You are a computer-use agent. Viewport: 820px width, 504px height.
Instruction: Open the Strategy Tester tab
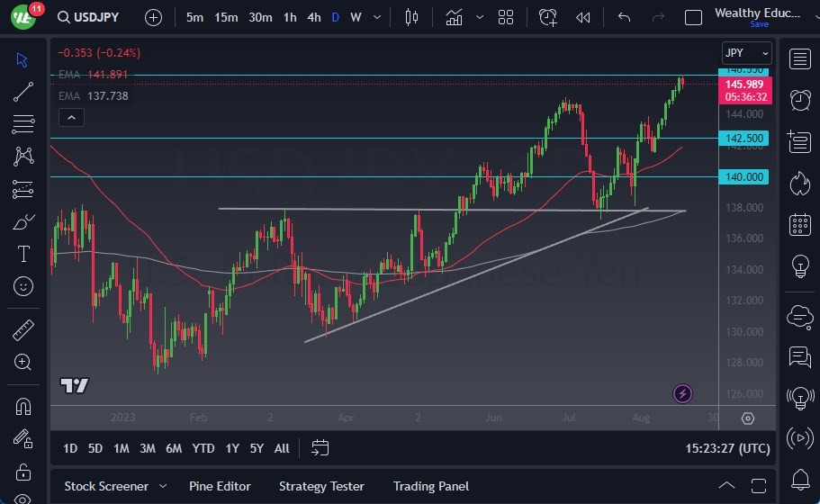(321, 486)
